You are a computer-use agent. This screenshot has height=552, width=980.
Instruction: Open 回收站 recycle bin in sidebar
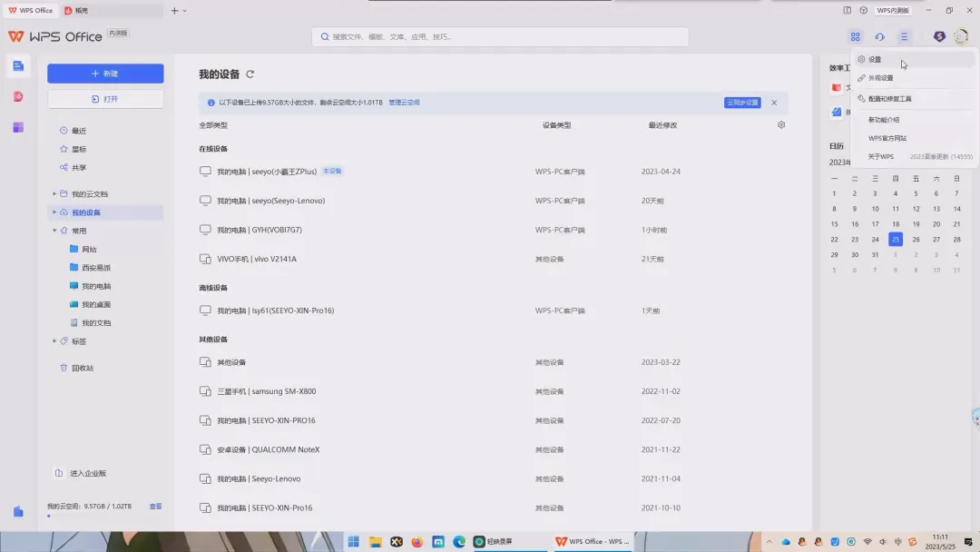pyautogui.click(x=82, y=369)
